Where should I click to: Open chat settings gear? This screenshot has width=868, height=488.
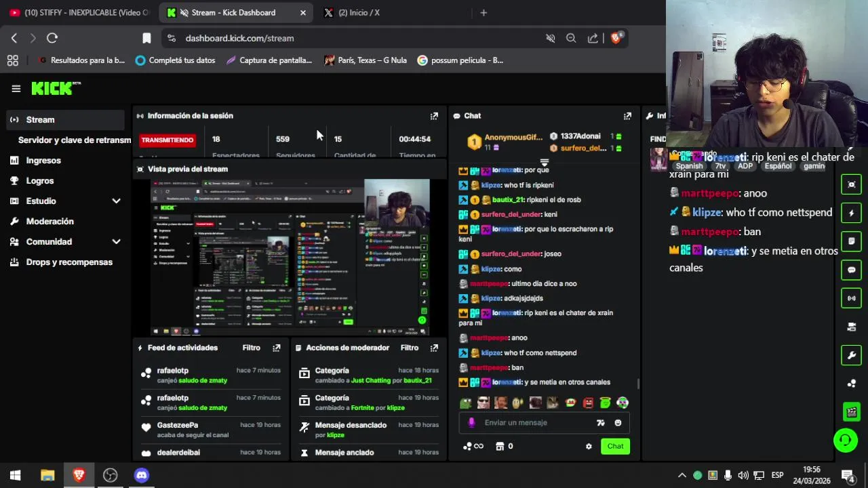(589, 446)
